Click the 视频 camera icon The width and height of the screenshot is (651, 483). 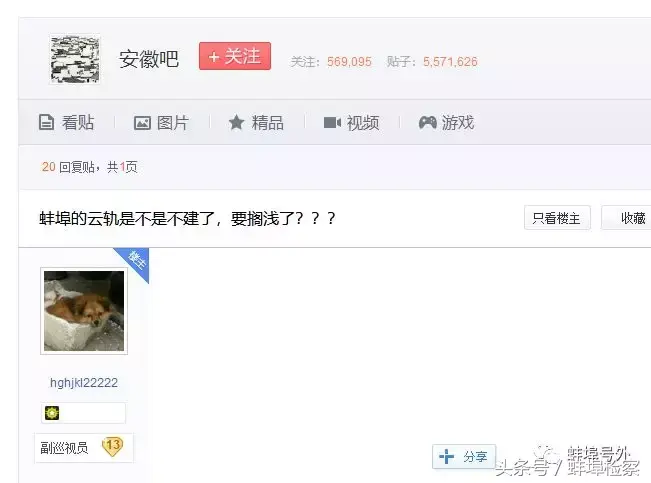(332, 123)
